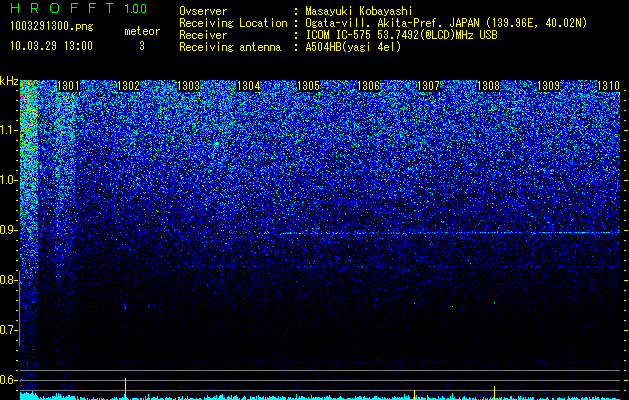Click the 0.9 kHz axis label

[x=9, y=230]
